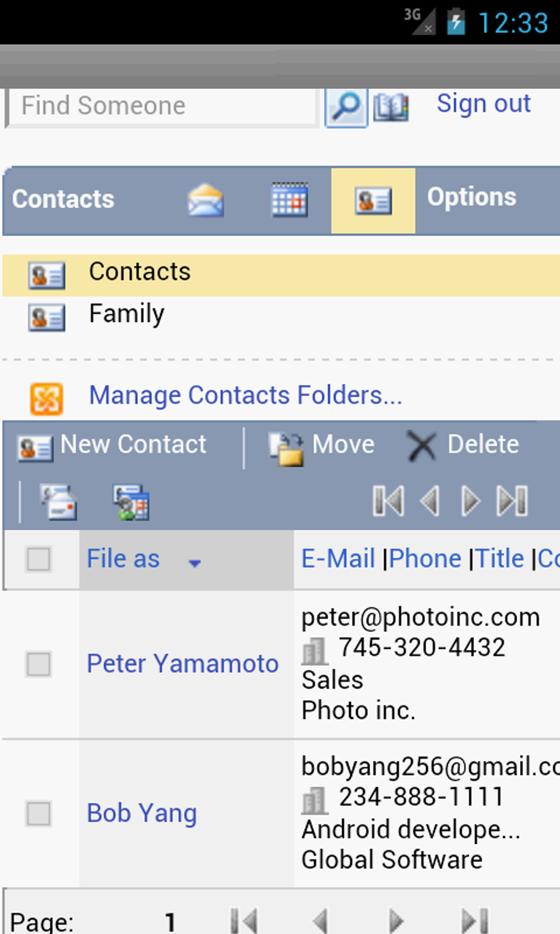Viewport: 560px width, 934px height.
Task: Toggle File as sort arrow
Action: coord(194,563)
